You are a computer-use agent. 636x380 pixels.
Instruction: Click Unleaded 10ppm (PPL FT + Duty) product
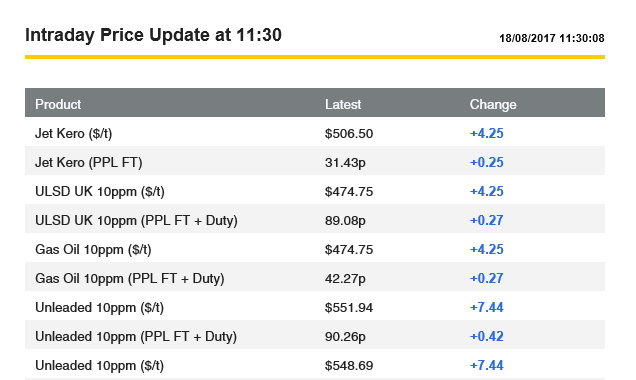pyautogui.click(x=136, y=337)
